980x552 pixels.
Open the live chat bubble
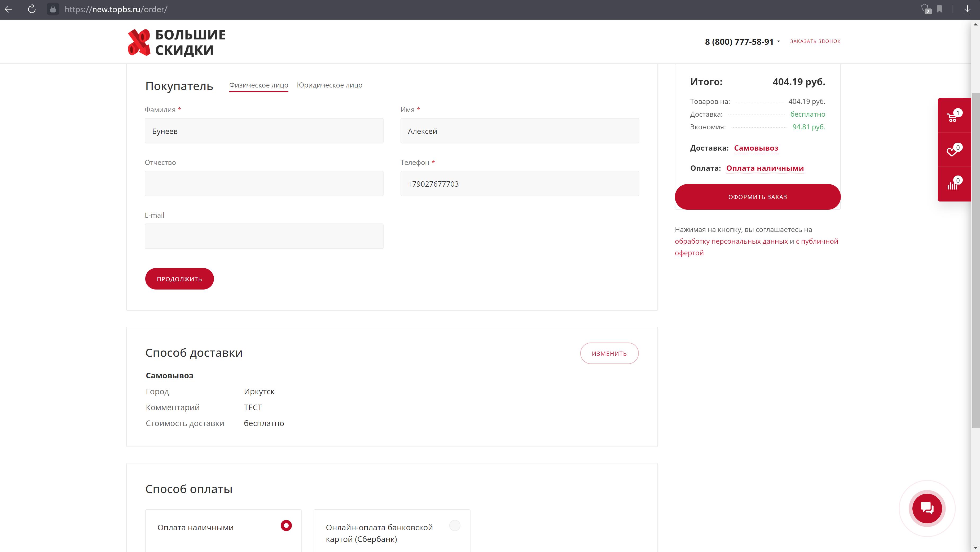click(927, 508)
